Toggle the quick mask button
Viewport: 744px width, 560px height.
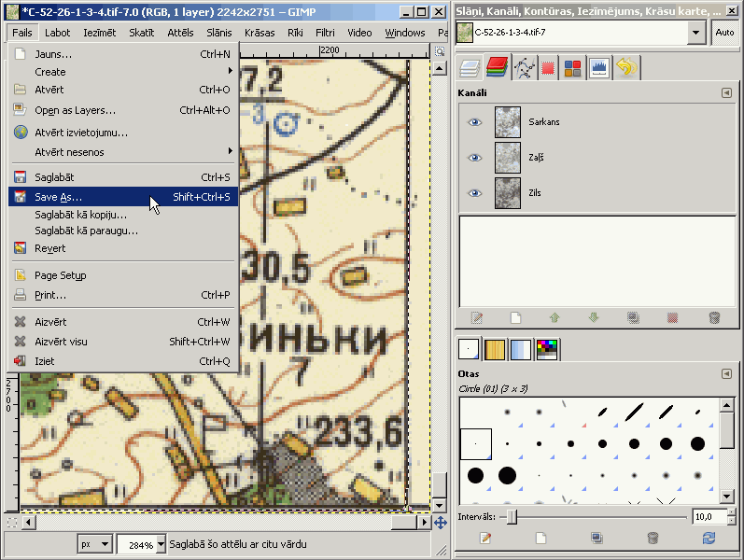pyautogui.click(x=12, y=523)
